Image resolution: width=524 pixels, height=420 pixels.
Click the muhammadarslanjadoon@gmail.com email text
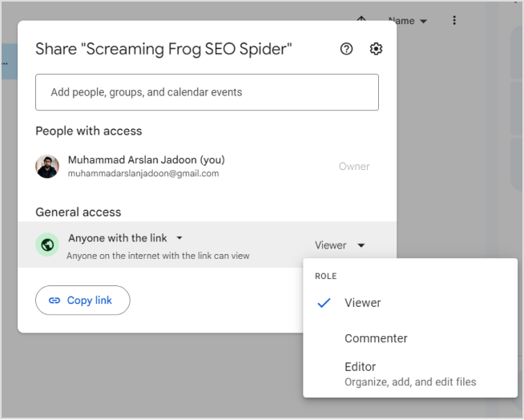click(x=143, y=174)
